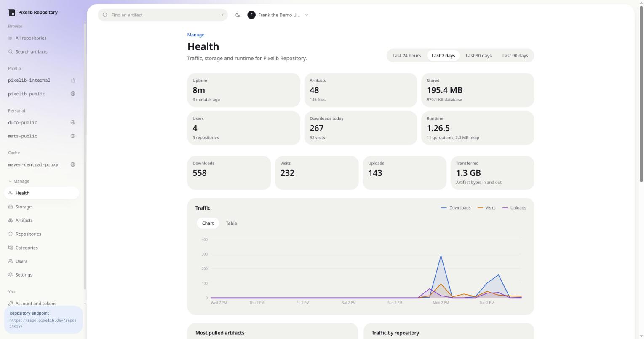Open the Users management page
This screenshot has height=339, width=644.
(42, 261)
